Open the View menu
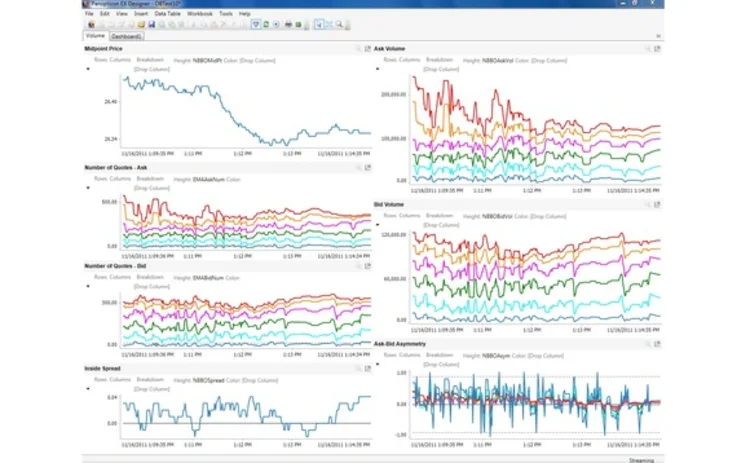 click(x=122, y=14)
